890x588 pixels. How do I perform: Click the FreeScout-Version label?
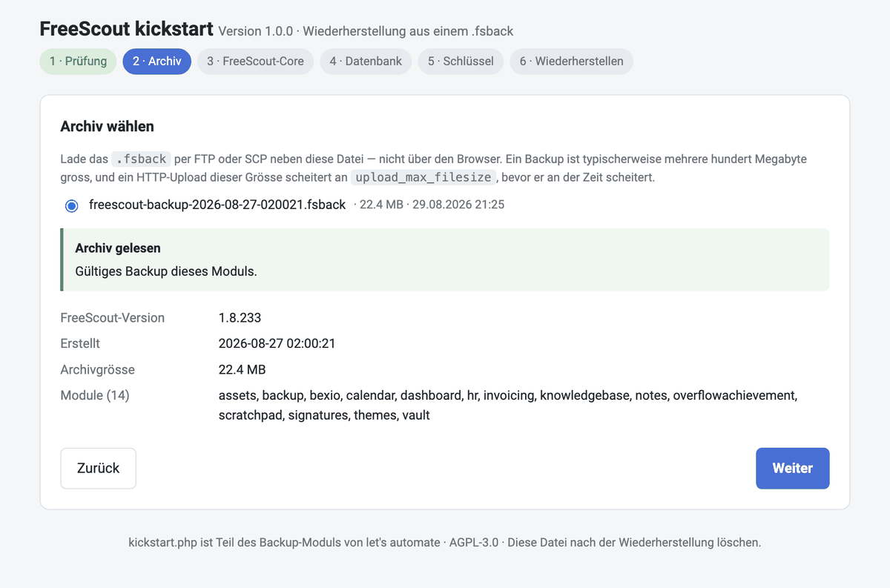coord(113,318)
